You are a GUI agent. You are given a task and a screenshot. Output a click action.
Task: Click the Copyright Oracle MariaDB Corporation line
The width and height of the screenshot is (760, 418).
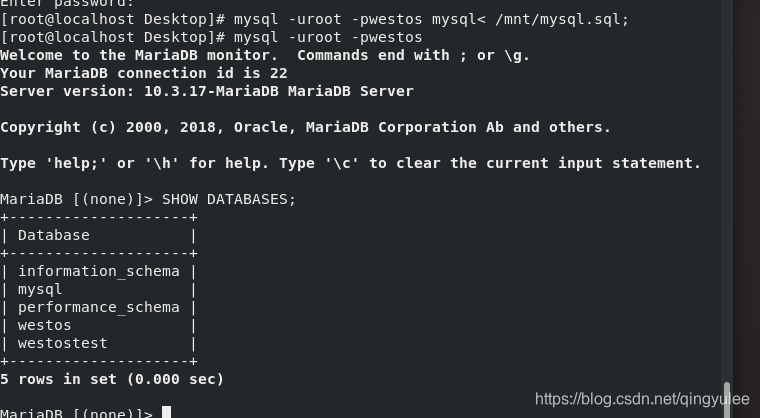coord(305,127)
